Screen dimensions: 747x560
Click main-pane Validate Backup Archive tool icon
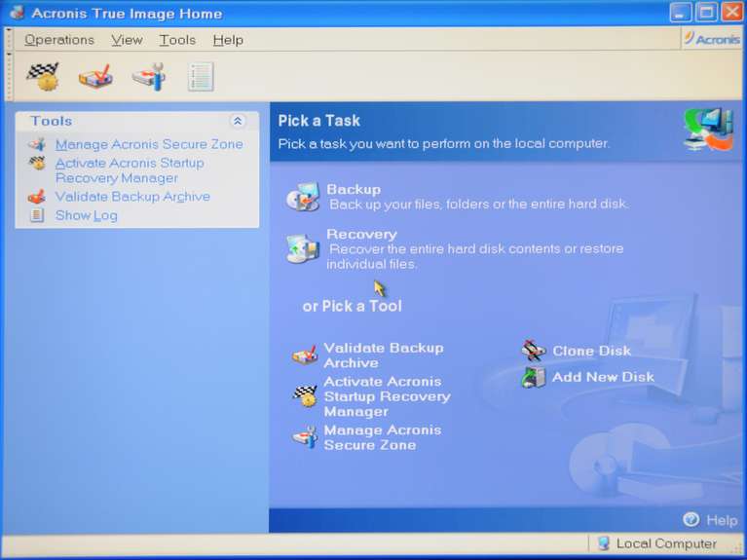(x=305, y=355)
